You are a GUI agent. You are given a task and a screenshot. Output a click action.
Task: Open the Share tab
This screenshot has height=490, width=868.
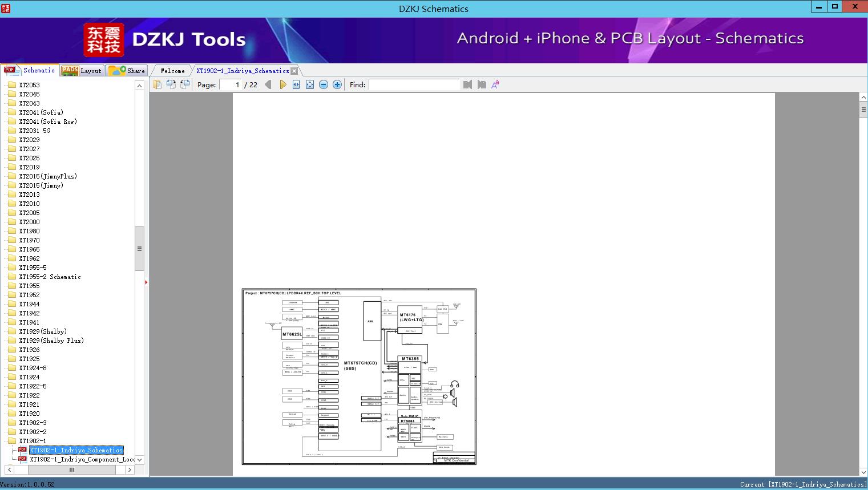tap(127, 71)
